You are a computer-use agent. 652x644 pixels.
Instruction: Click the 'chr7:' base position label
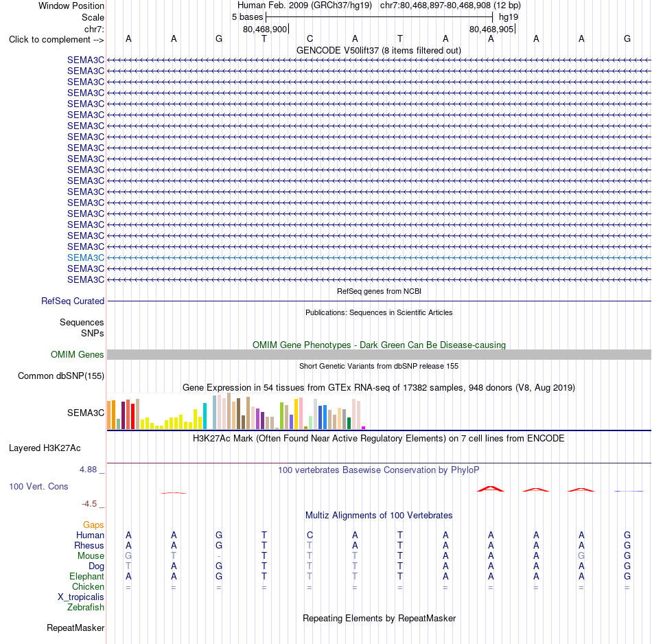tap(94, 30)
